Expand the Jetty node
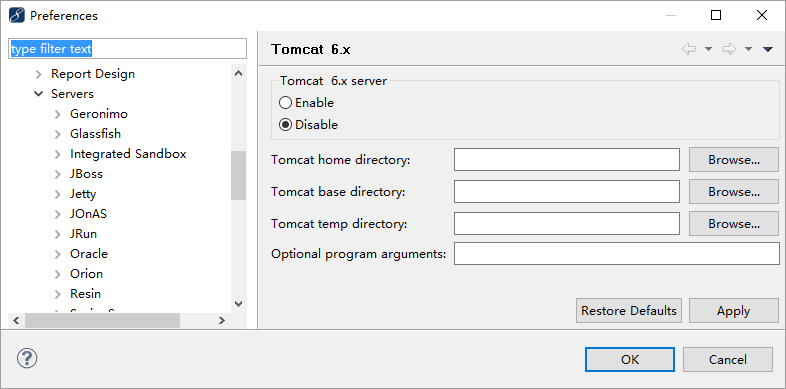 58,194
